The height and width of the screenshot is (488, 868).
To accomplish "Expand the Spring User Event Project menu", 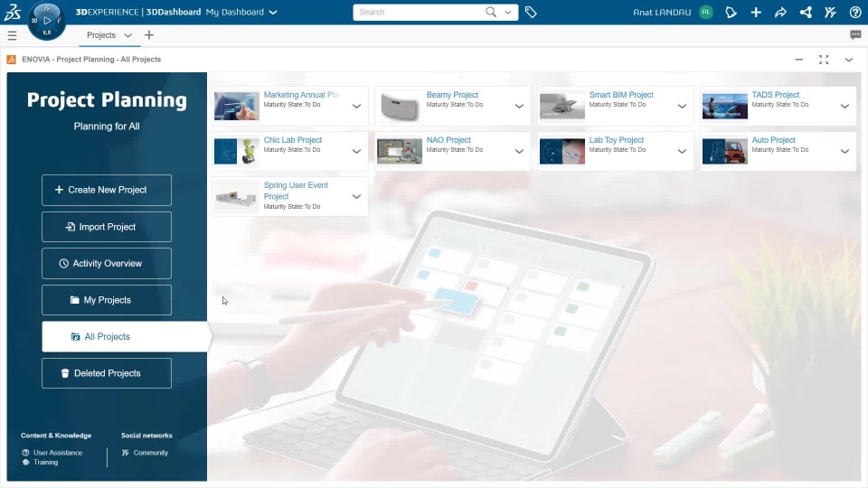I will click(356, 196).
